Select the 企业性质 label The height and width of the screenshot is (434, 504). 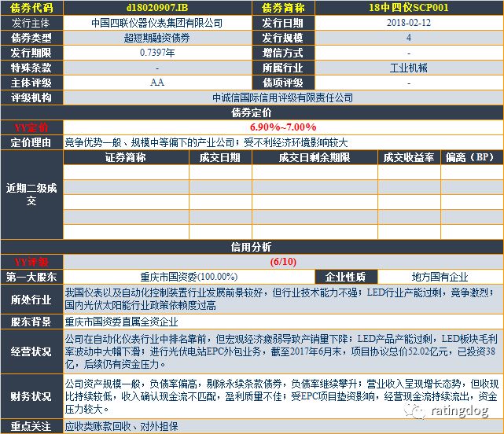(346, 277)
